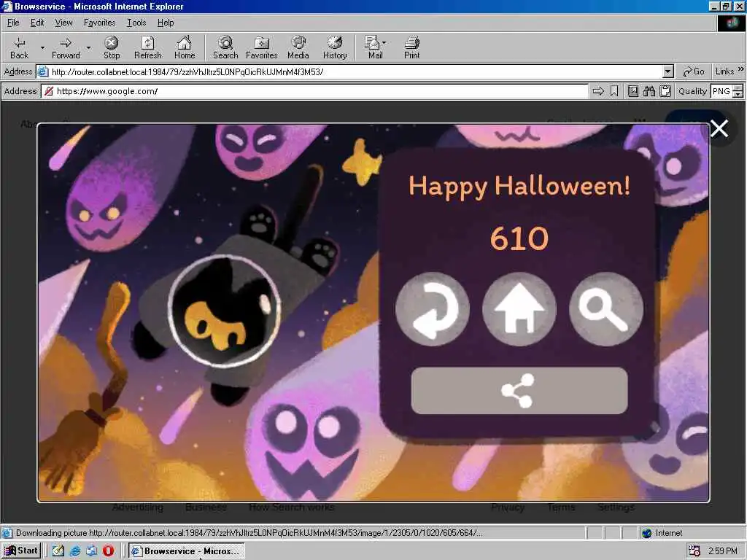Select the Browservice taskbar button
747x560 pixels.
[187, 551]
